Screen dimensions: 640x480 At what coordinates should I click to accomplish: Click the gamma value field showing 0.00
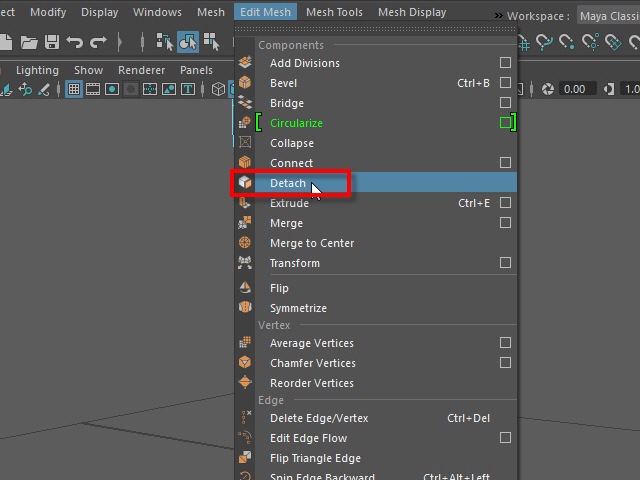[x=574, y=89]
